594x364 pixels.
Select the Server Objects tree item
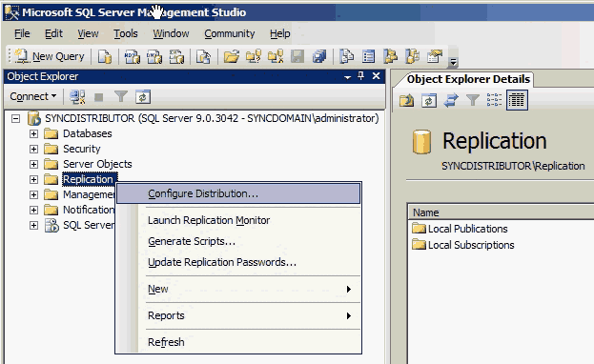(97, 164)
